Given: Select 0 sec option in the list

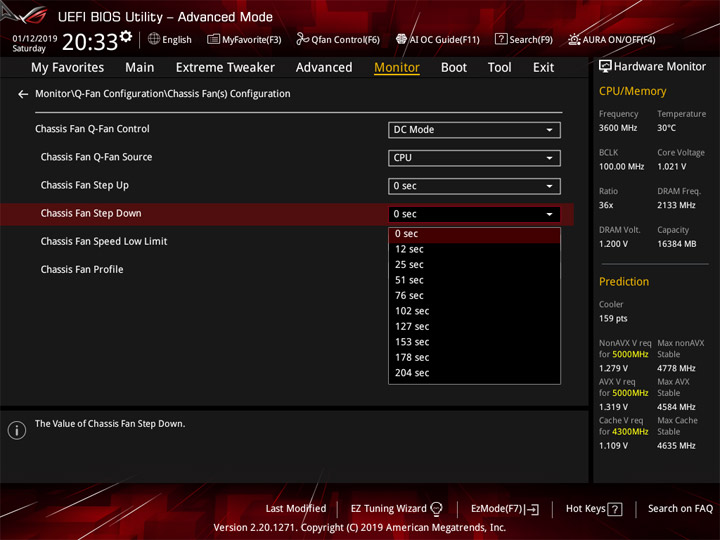Looking at the screenshot, I should (x=474, y=234).
